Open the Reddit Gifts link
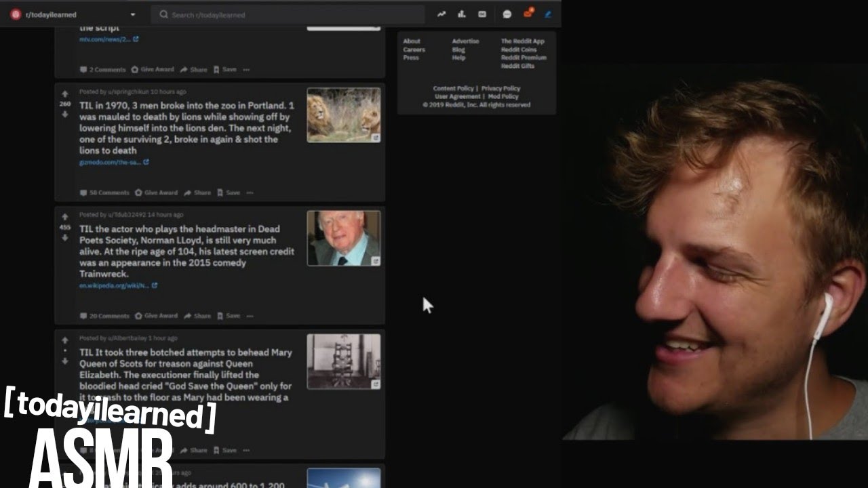Image resolution: width=868 pixels, height=488 pixels. (x=517, y=66)
